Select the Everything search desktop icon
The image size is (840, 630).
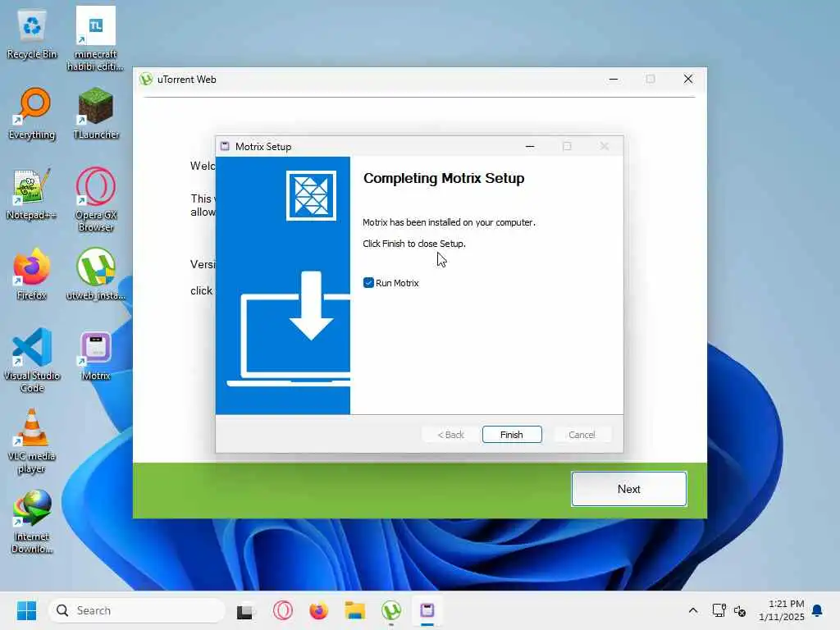tap(32, 113)
